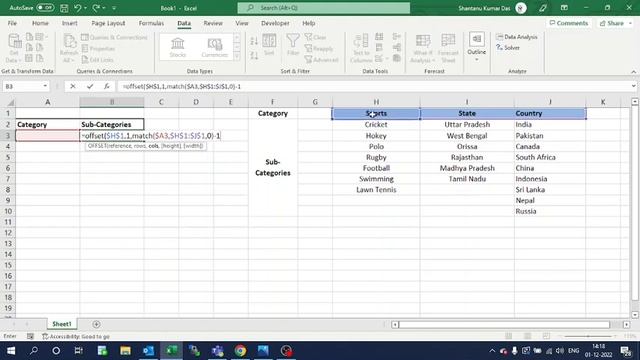
Task: Open the Developer tab
Action: tap(275, 23)
